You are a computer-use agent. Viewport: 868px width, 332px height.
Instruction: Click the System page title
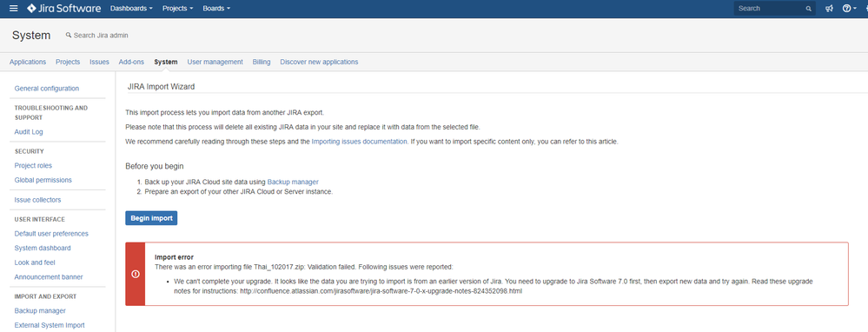31,36
